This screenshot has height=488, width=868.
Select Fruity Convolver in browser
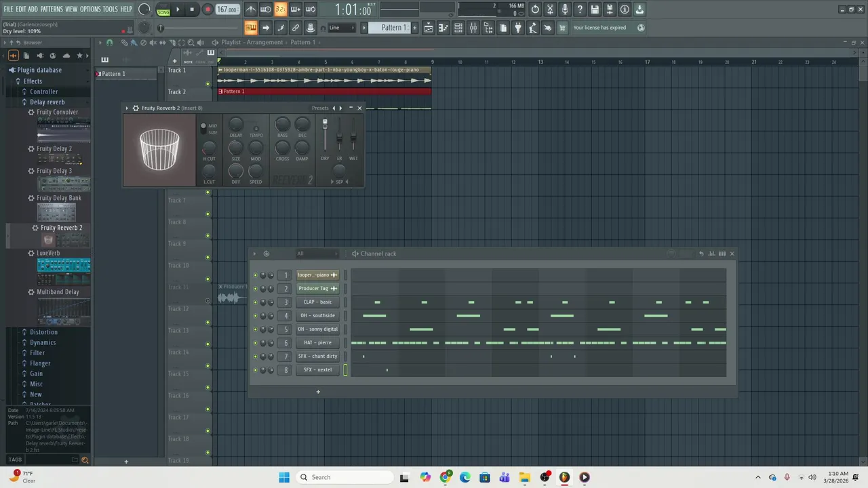(x=57, y=113)
